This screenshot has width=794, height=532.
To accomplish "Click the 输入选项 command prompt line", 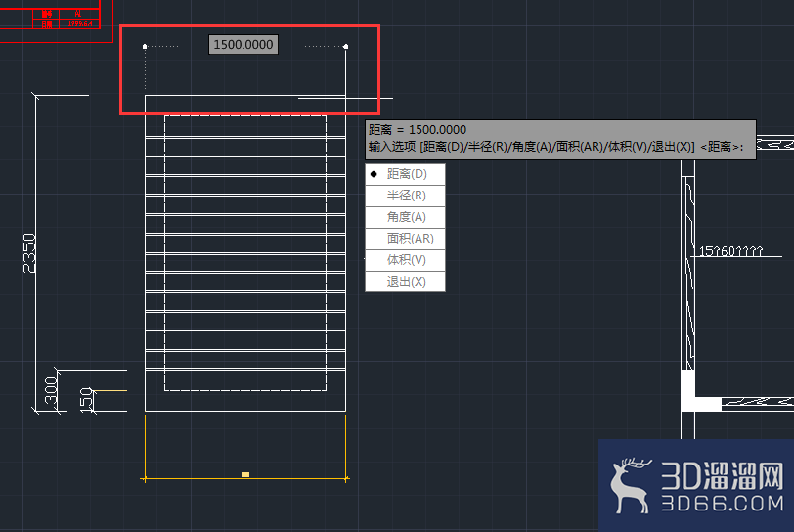I will click(556, 147).
